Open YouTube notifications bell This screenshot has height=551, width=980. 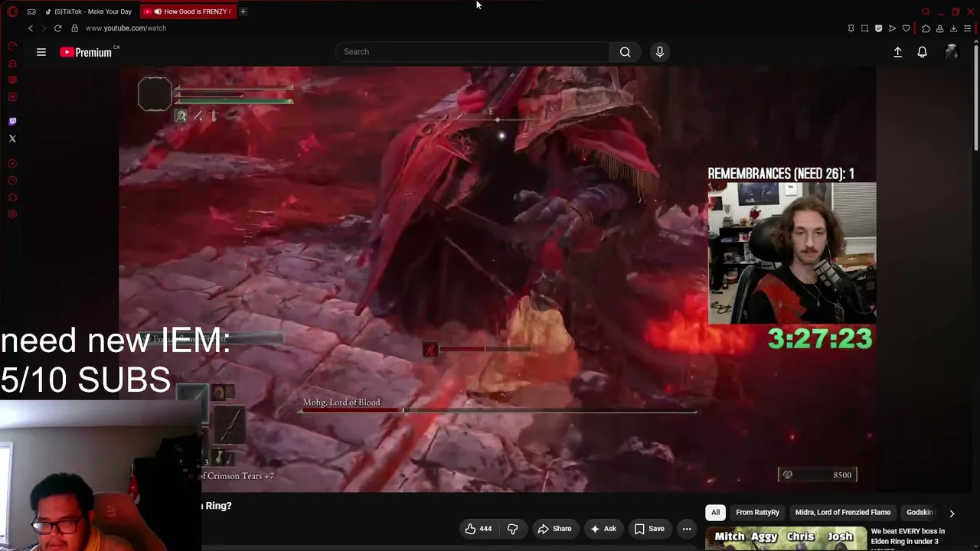[x=923, y=52]
